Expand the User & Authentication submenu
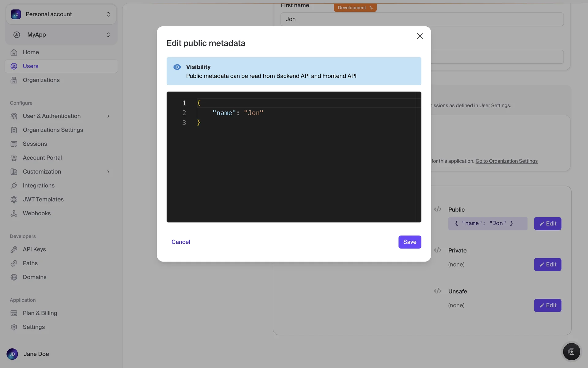Image resolution: width=588 pixels, height=368 pixels. tap(108, 116)
